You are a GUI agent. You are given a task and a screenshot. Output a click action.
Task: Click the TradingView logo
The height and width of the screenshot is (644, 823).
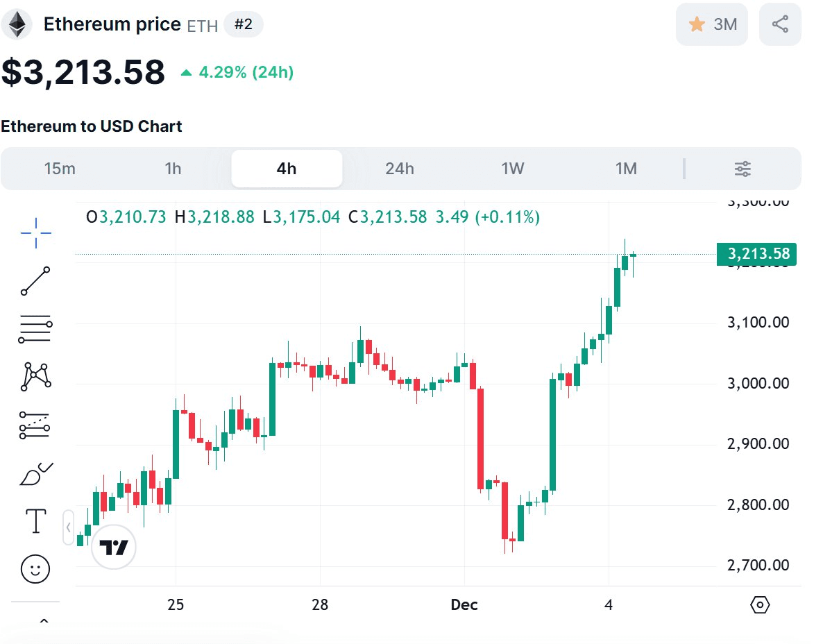pos(114,548)
